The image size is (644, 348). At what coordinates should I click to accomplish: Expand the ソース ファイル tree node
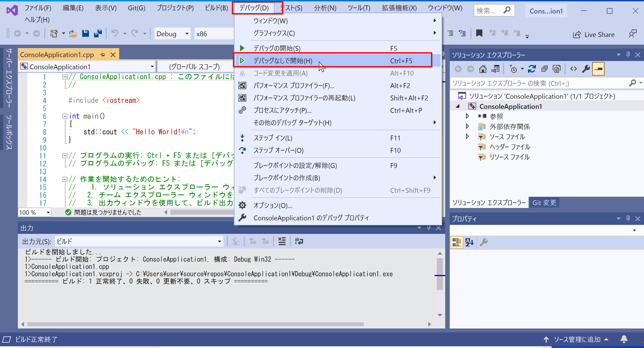tap(467, 136)
